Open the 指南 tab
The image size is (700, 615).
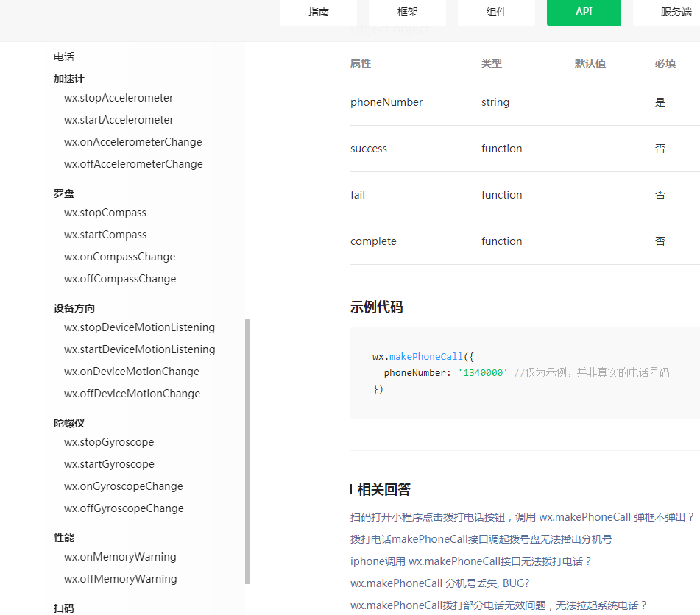click(x=318, y=12)
